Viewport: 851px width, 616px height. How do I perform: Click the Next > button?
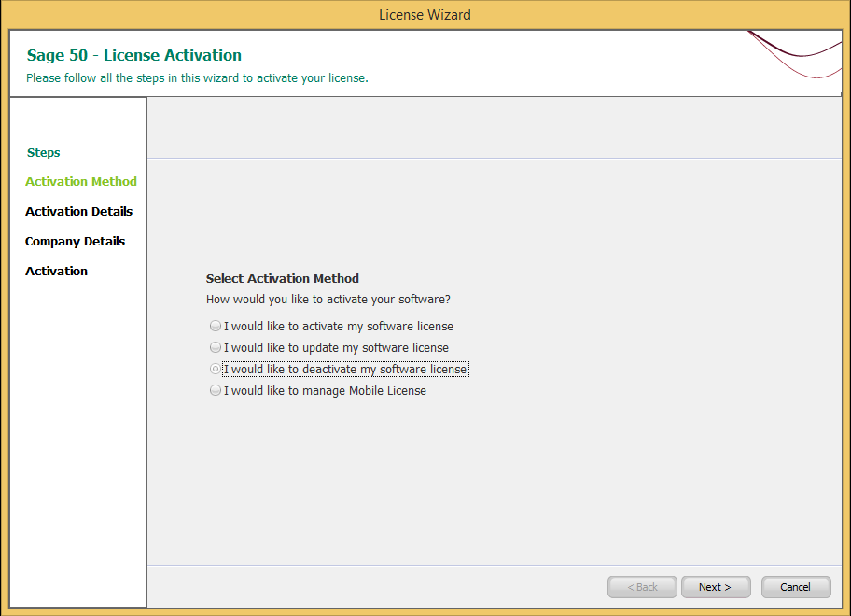[x=716, y=587]
